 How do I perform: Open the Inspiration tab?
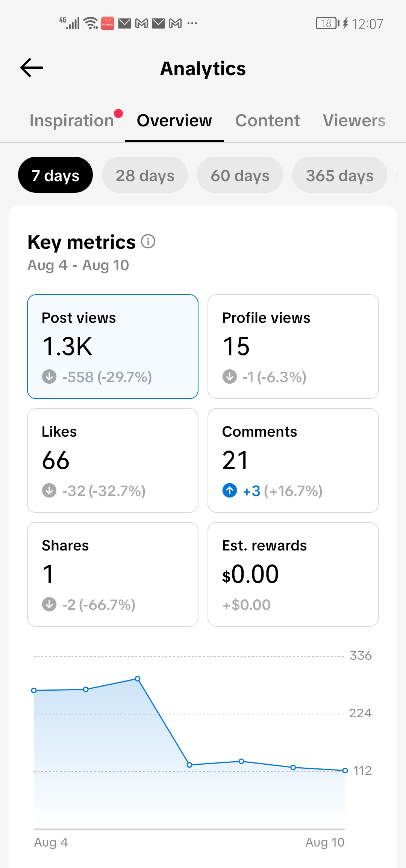click(71, 121)
